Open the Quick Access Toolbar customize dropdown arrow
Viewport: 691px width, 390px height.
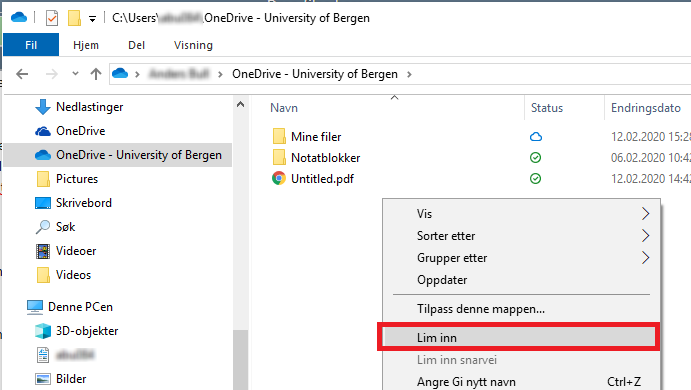pyautogui.click(x=92, y=19)
